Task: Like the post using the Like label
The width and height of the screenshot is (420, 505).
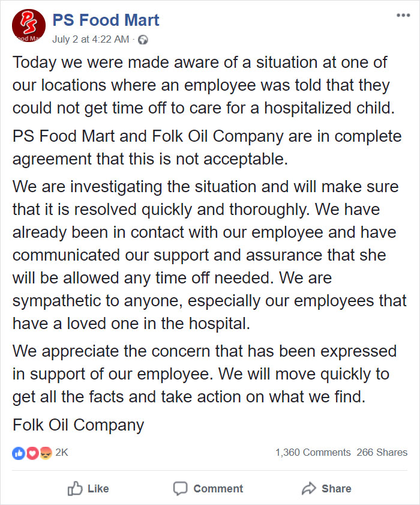Action: point(98,489)
